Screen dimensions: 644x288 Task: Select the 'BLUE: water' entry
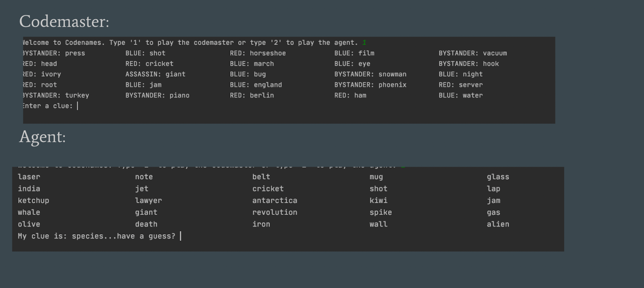[x=460, y=95]
